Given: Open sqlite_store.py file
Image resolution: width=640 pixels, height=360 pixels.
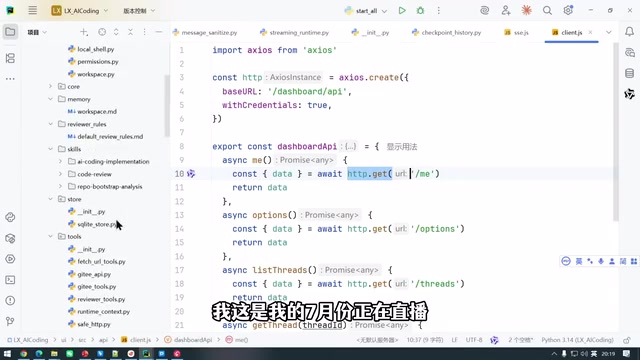Looking at the screenshot, I should (92, 224).
